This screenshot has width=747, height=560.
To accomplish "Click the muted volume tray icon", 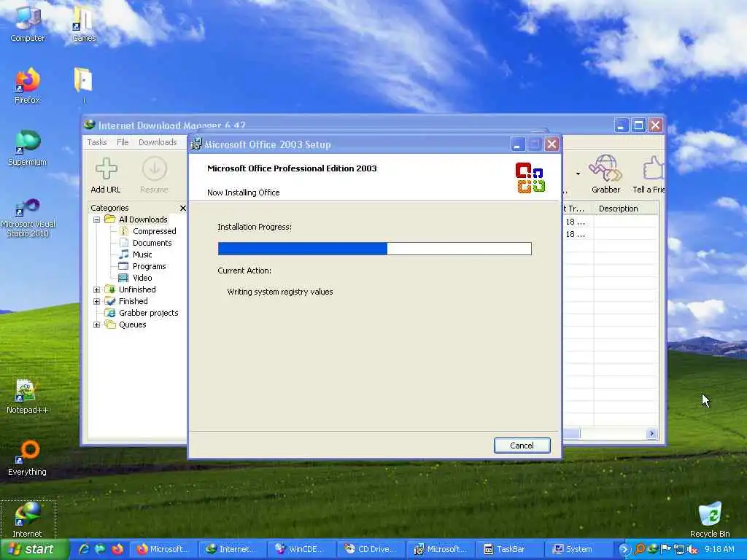I will pos(692,550).
